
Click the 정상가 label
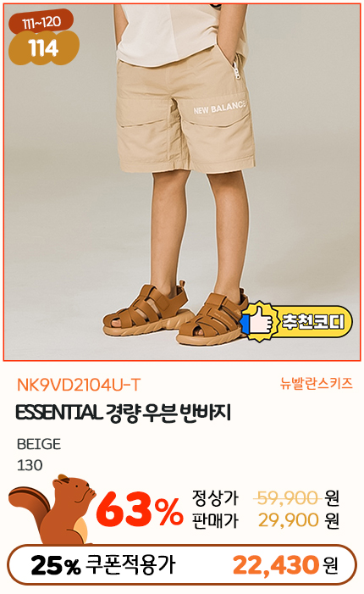215,497
